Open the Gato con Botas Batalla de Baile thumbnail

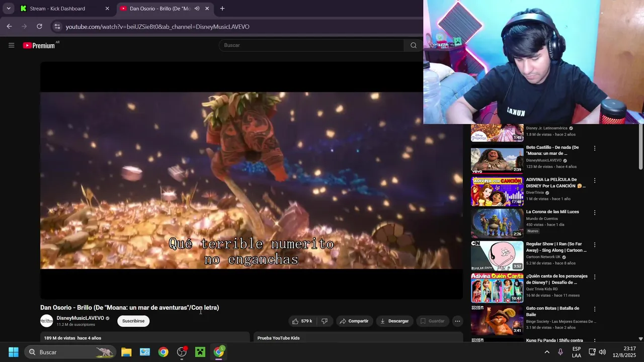(497, 320)
